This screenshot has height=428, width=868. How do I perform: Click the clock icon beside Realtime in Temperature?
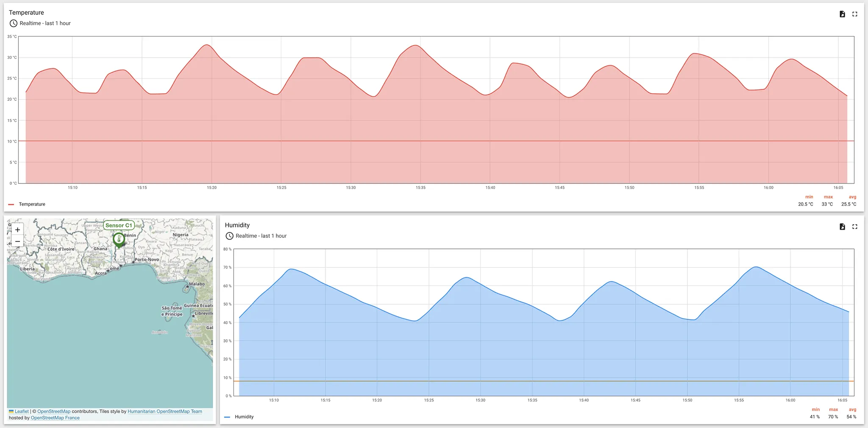click(x=13, y=23)
